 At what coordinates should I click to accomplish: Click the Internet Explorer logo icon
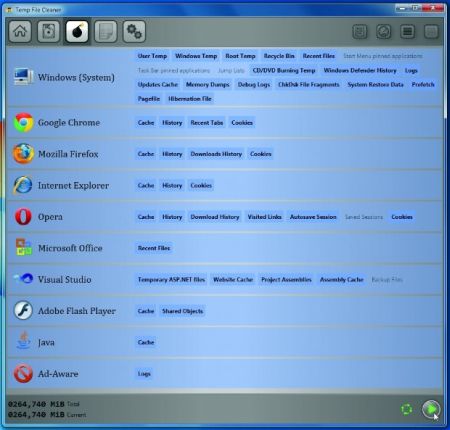[23, 185]
